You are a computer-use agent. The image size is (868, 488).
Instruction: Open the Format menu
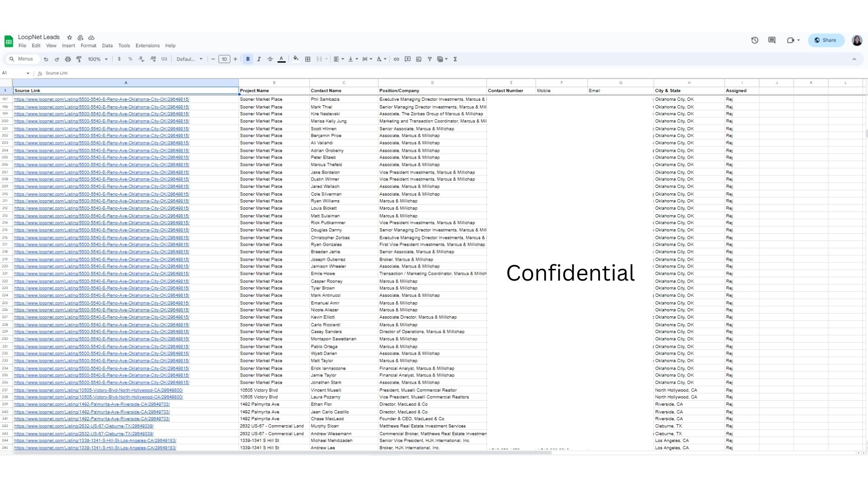(89, 46)
